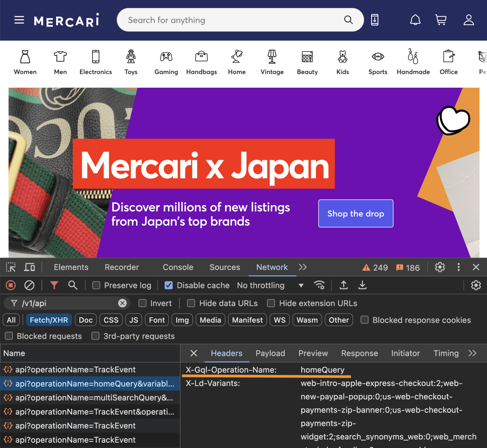Close the DevTools panel

476,267
